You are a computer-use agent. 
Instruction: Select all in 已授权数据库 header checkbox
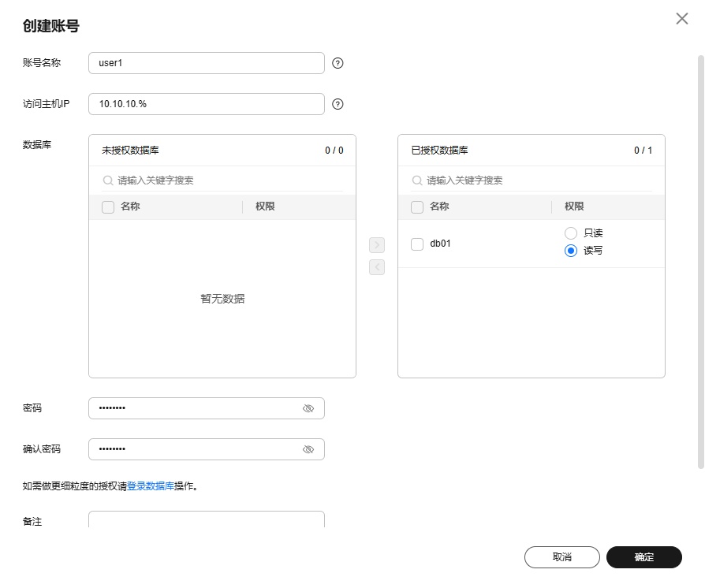pyautogui.click(x=417, y=207)
